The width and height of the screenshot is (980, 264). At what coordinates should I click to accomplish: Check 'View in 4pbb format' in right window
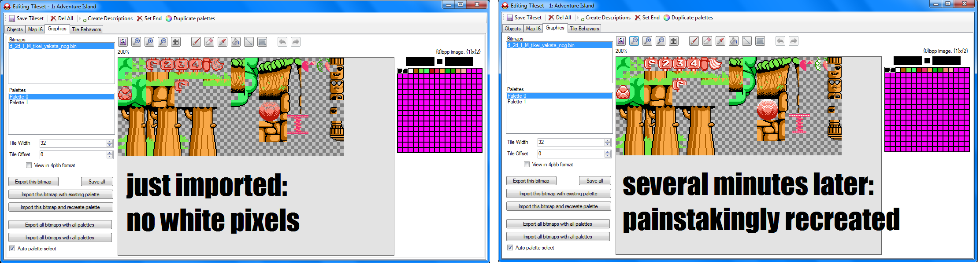point(527,165)
